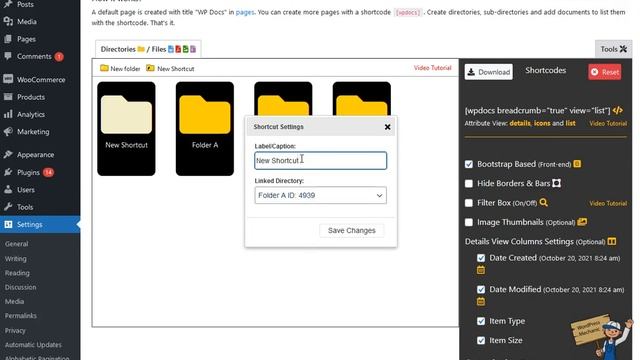This screenshot has height=360, width=640.
Task: Select the 'details' attribute view link
Action: click(x=520, y=123)
